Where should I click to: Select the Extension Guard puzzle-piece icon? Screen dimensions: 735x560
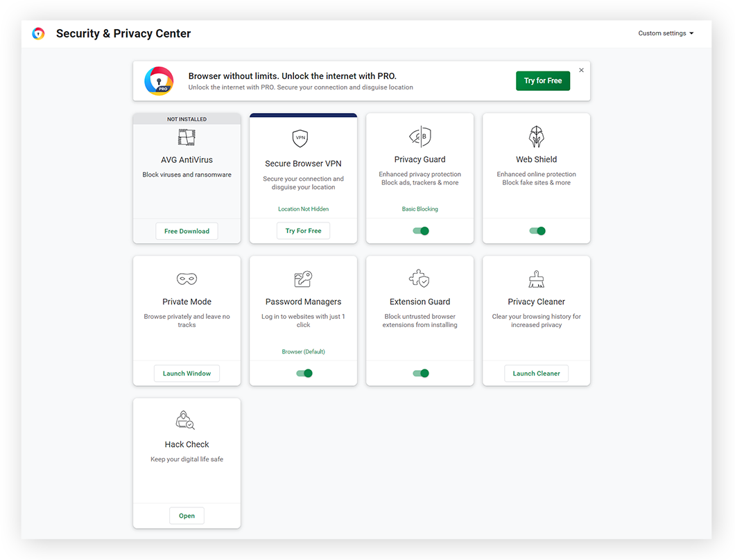(x=420, y=279)
